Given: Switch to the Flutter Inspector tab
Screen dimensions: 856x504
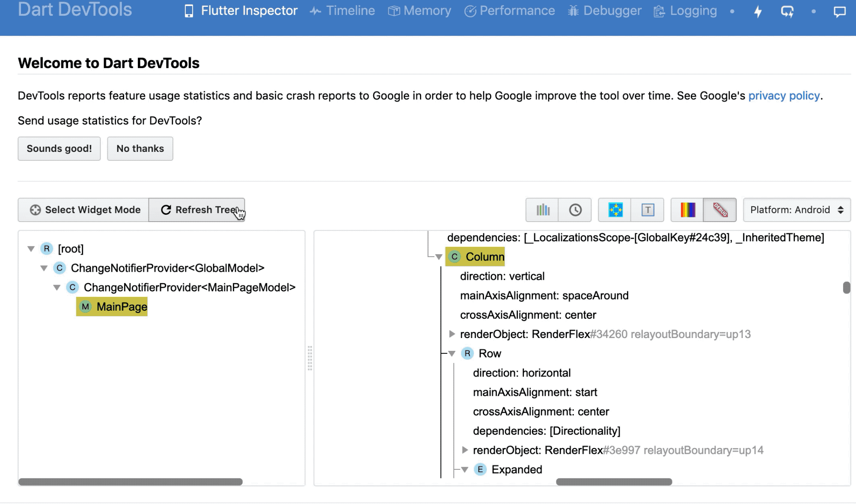Looking at the screenshot, I should (x=241, y=11).
